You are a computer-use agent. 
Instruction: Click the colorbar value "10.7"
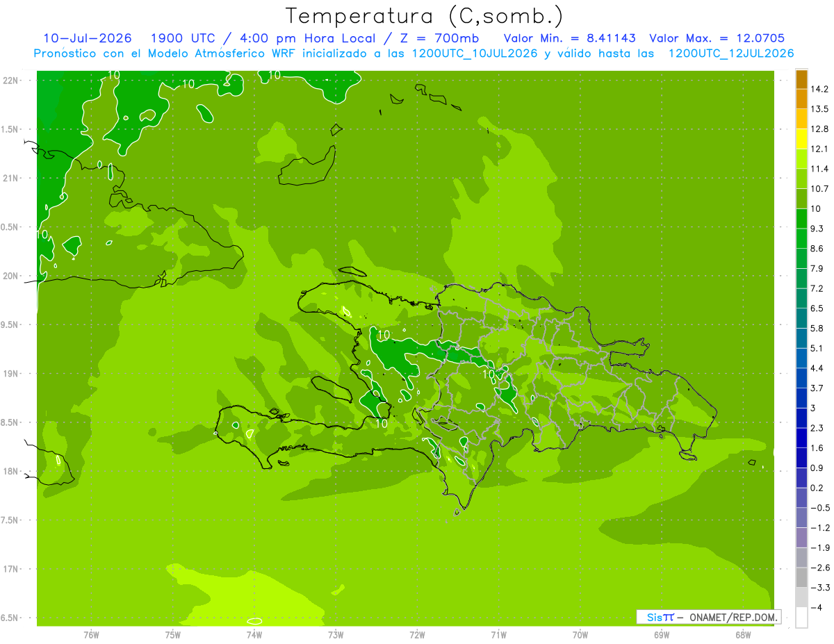[820, 188]
